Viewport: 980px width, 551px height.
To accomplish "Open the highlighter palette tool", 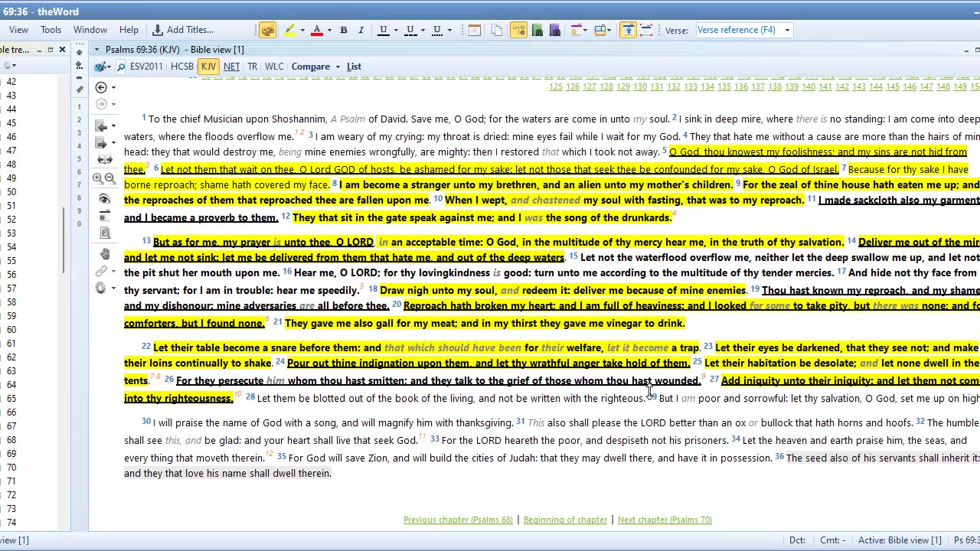I will click(267, 30).
